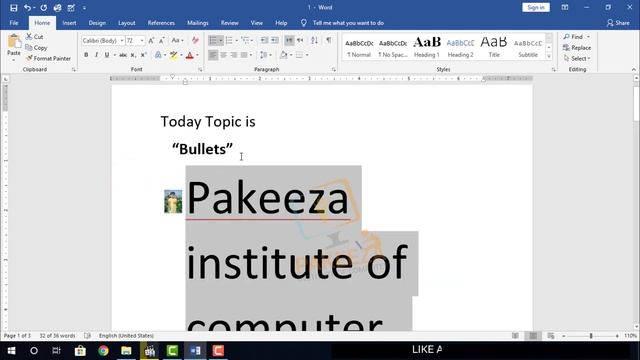Viewport: 640px width, 360px height.
Task: Toggle Superscript formatting
Action: pyautogui.click(x=143, y=55)
